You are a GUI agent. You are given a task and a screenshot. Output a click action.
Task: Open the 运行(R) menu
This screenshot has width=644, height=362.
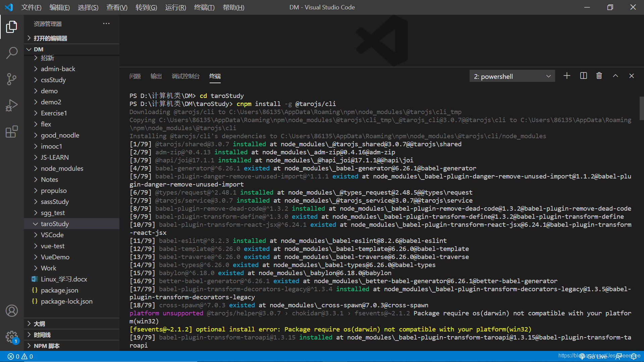pos(175,7)
